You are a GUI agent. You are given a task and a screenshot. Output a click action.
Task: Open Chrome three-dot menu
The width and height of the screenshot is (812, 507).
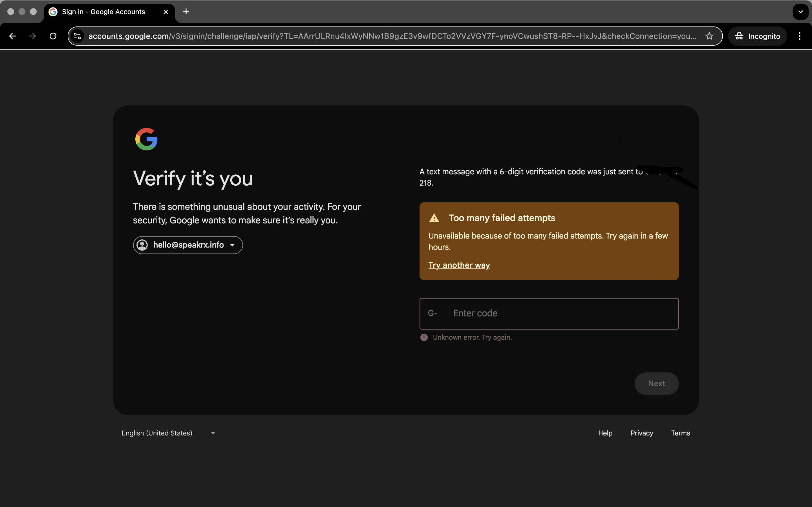(799, 36)
